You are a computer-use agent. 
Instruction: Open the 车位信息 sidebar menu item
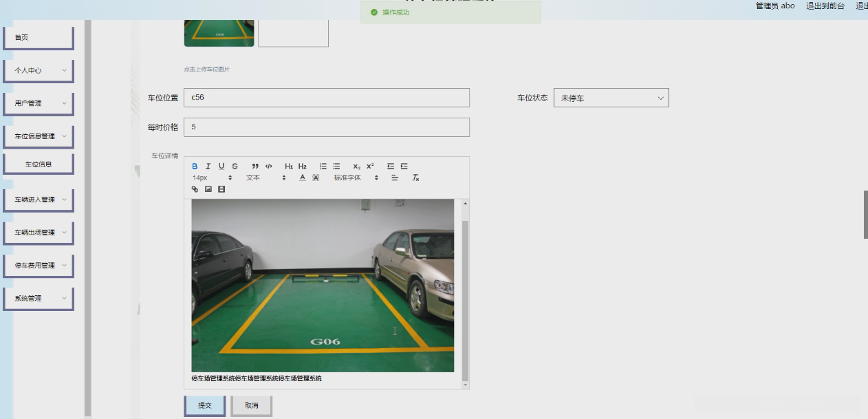coord(39,164)
